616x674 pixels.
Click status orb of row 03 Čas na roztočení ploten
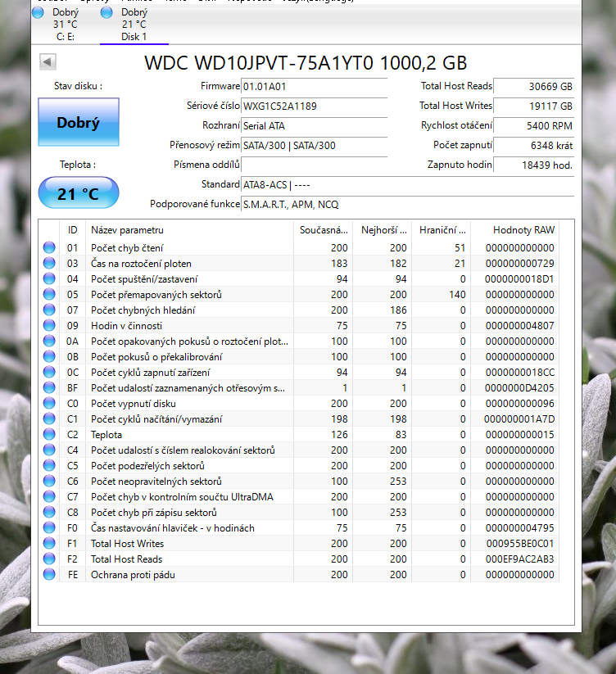point(49,263)
